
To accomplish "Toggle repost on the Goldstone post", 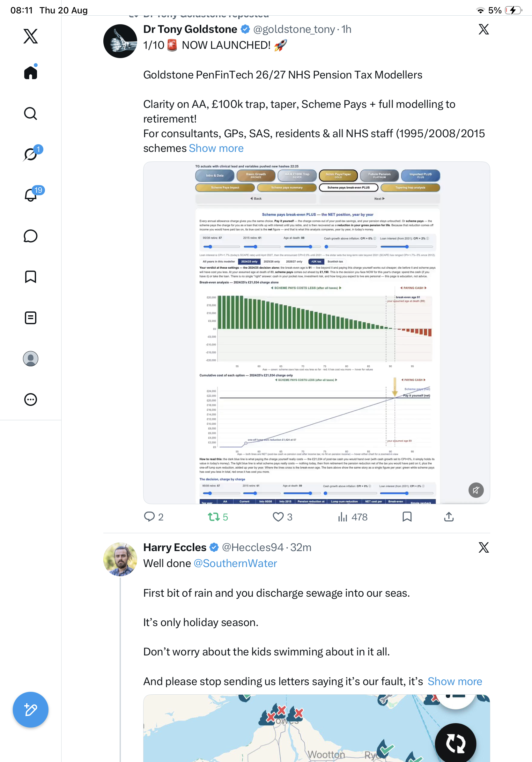I will 218,517.
